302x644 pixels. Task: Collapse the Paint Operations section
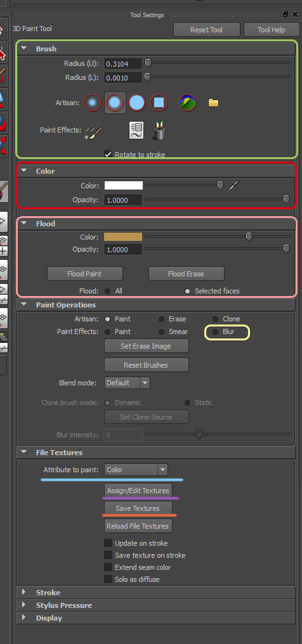(23, 304)
